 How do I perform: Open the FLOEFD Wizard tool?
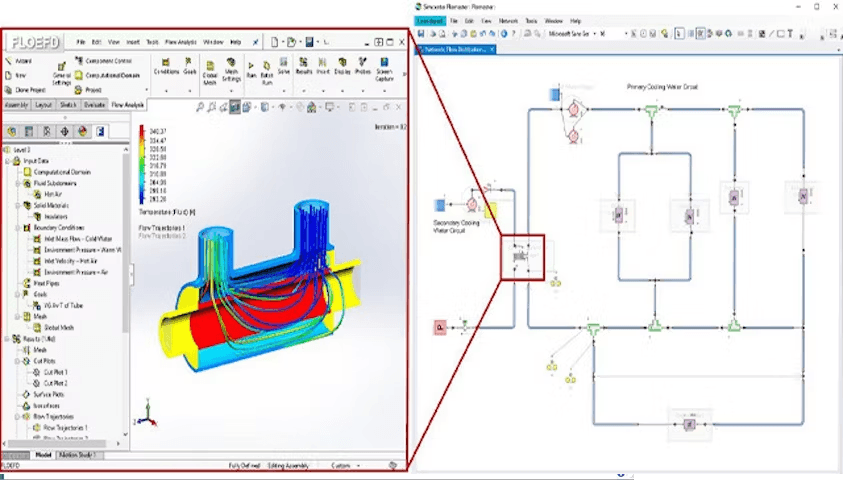click(x=20, y=61)
